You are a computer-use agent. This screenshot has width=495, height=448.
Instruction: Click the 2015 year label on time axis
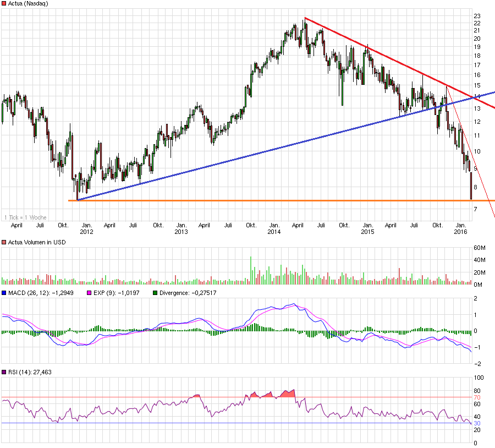(367, 232)
